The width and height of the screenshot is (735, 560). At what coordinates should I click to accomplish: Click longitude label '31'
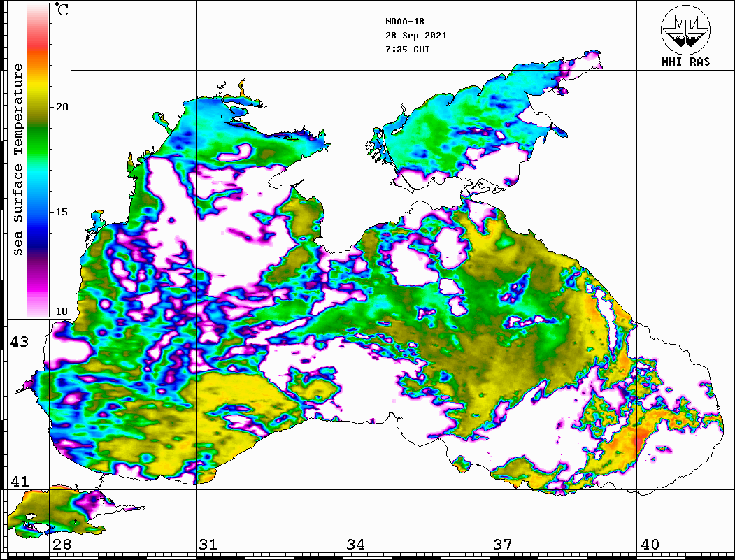point(208,544)
